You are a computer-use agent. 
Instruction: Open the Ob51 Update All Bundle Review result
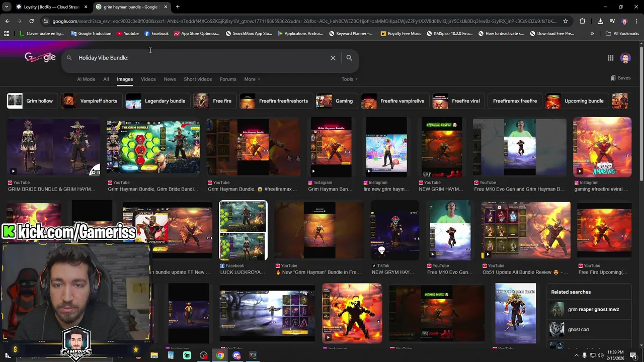pos(526,231)
